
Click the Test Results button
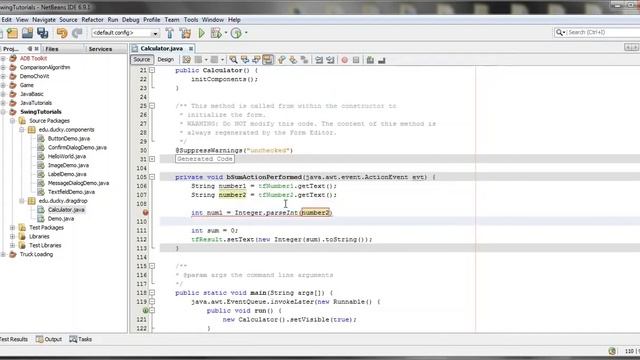tap(14, 339)
